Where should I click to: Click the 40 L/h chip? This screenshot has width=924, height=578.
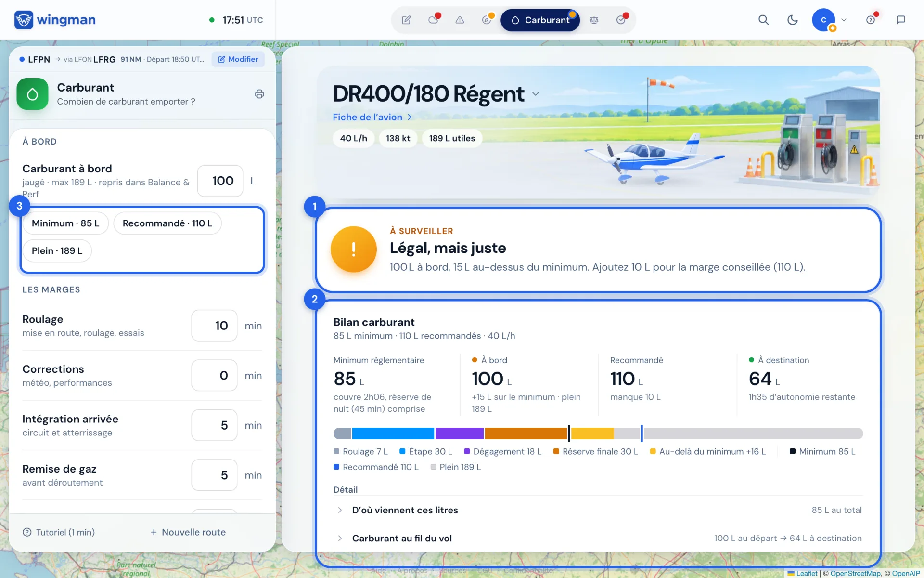point(354,138)
